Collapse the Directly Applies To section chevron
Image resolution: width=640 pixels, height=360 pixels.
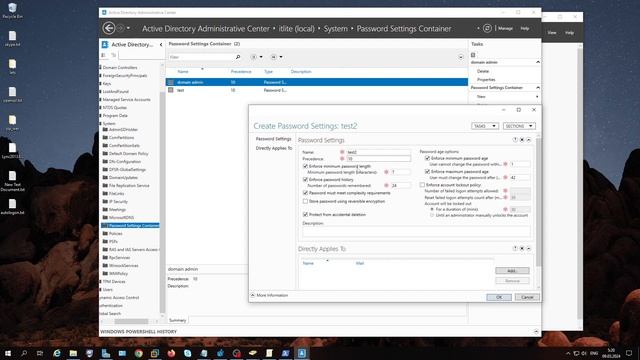pyautogui.click(x=529, y=249)
